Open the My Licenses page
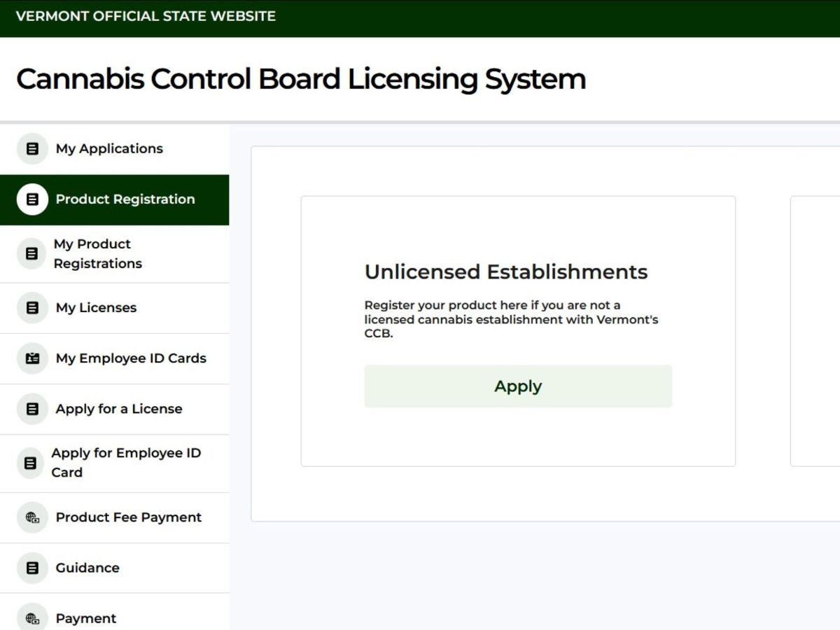This screenshot has width=840, height=630. coord(96,308)
